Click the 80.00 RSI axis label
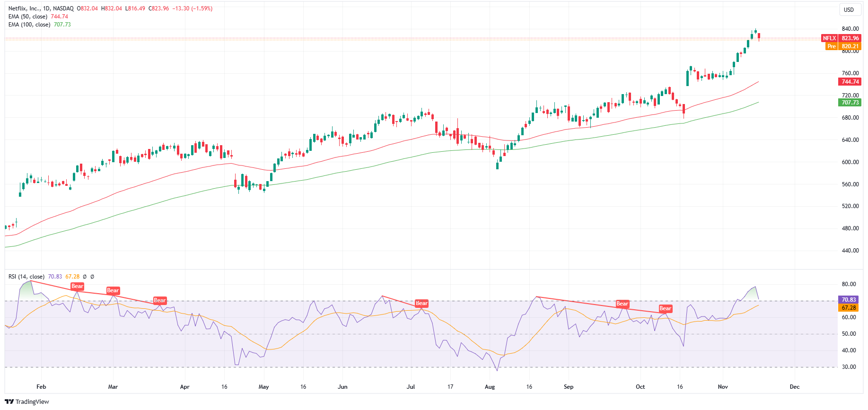 click(849, 284)
